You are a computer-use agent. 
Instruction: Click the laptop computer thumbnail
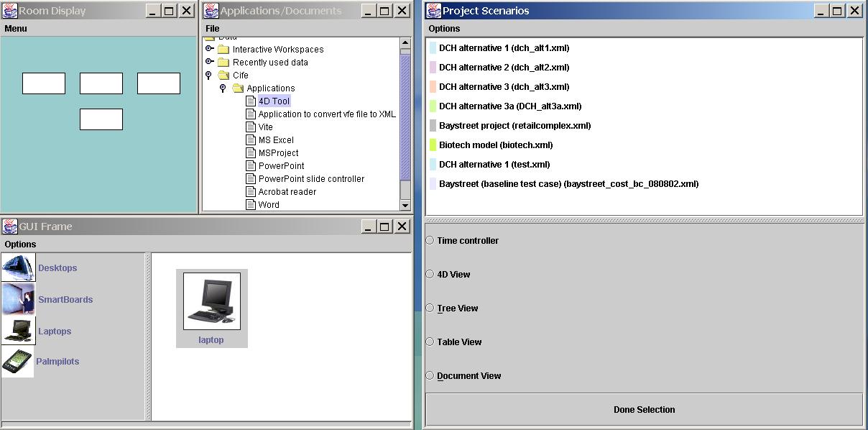211,301
